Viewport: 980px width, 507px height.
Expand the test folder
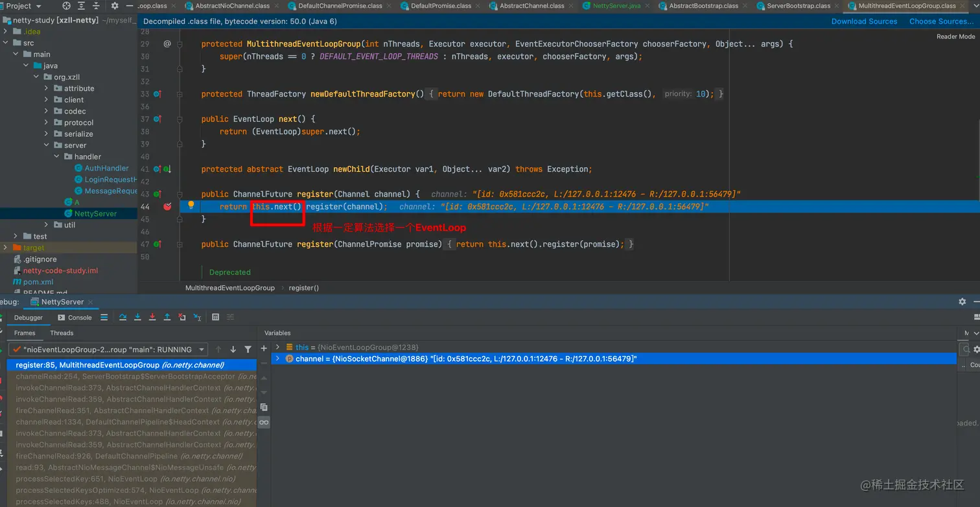click(16, 236)
